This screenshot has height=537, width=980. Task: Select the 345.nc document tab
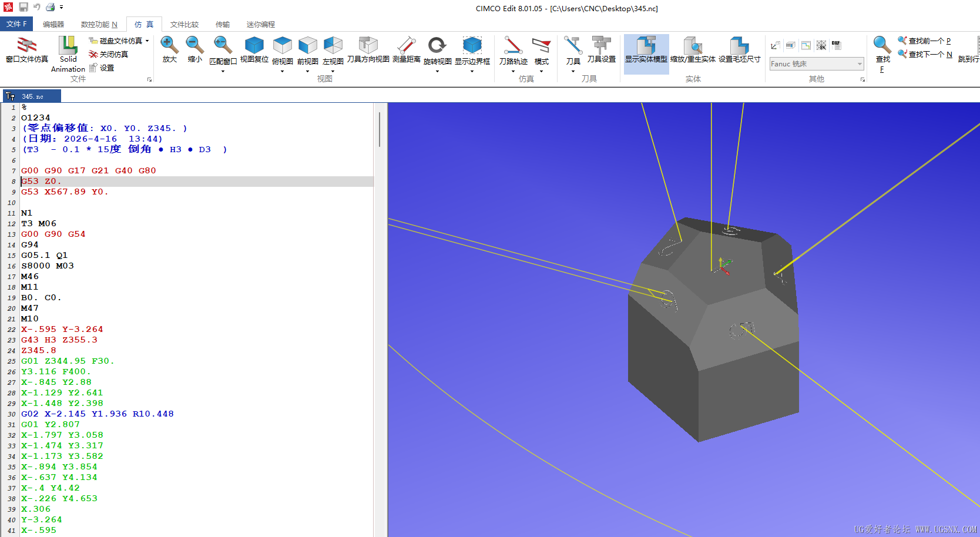[x=32, y=96]
